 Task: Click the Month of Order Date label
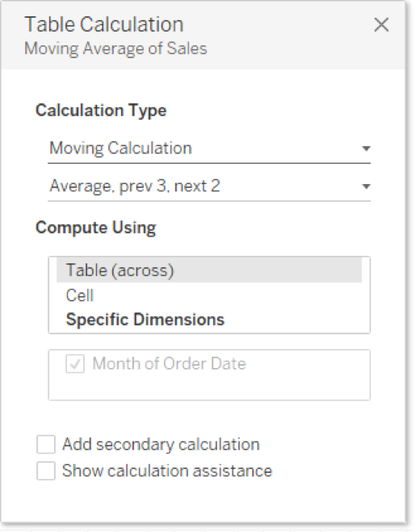(169, 364)
